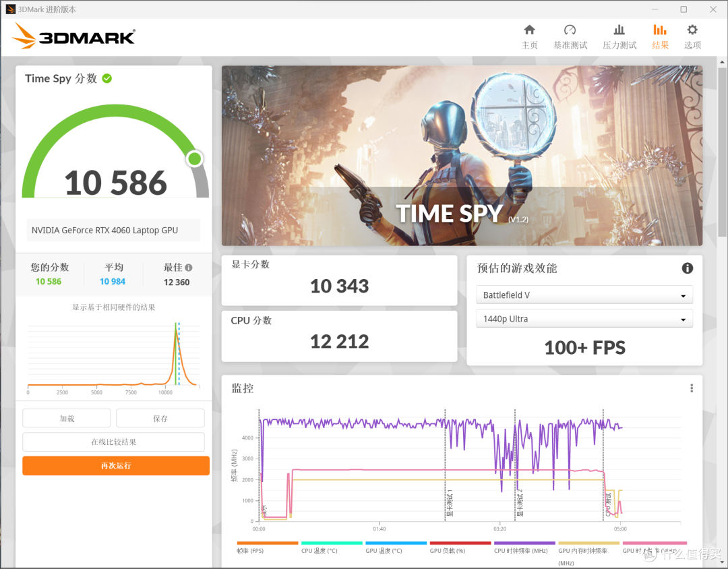728x569 pixels.
Task: Click the orange 再次运行 run again button
Action: [116, 465]
